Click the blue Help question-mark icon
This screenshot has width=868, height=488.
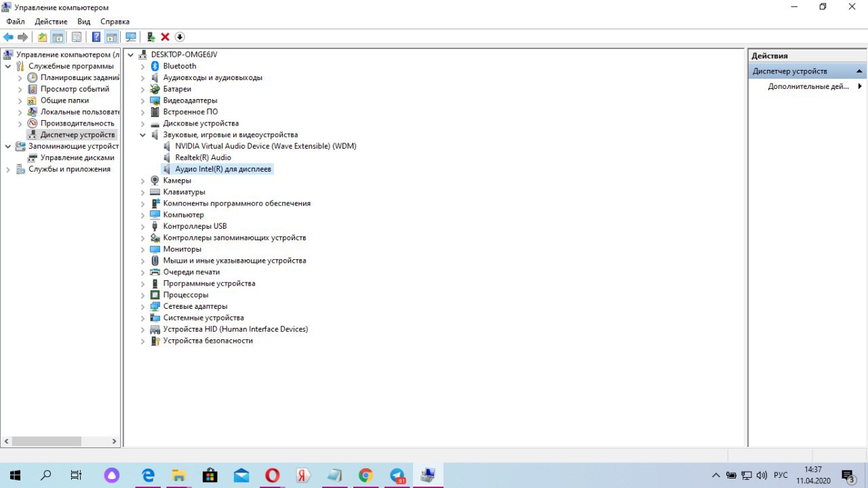(96, 37)
